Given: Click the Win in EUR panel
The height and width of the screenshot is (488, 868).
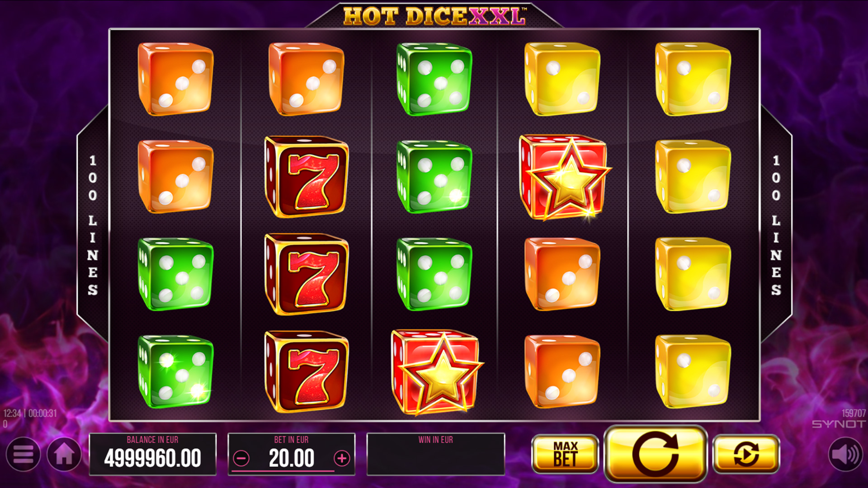Looking at the screenshot, I should [436, 454].
